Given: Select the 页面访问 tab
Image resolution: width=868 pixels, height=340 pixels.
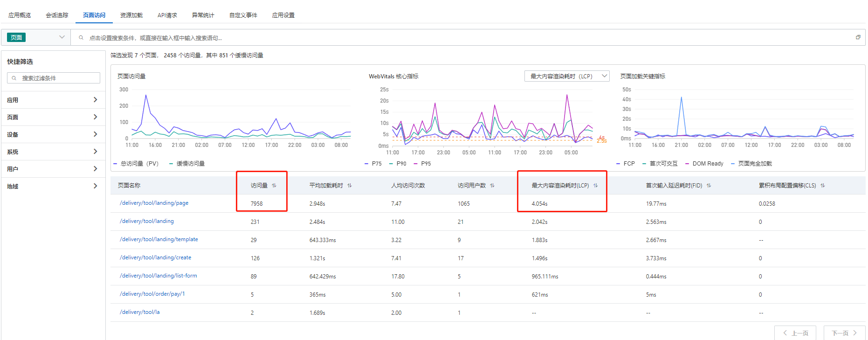Looking at the screenshot, I should pos(94,15).
